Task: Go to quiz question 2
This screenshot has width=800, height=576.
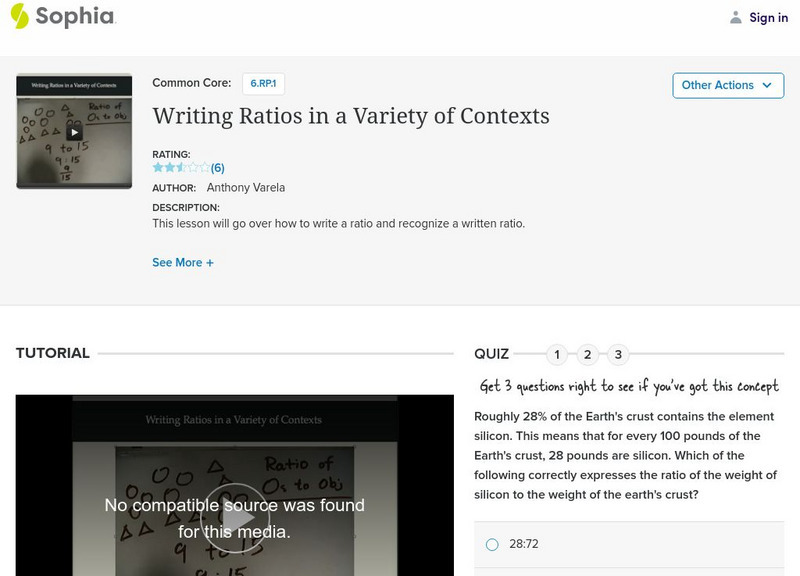Action: (x=588, y=354)
